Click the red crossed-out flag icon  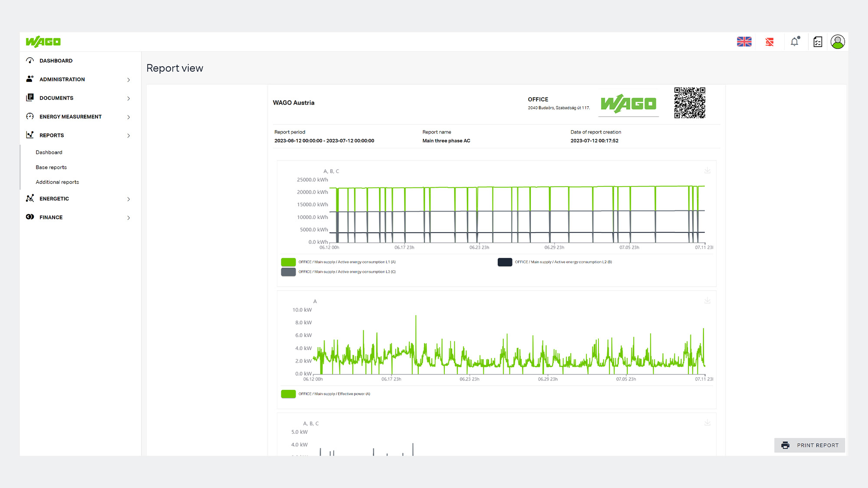tap(769, 42)
